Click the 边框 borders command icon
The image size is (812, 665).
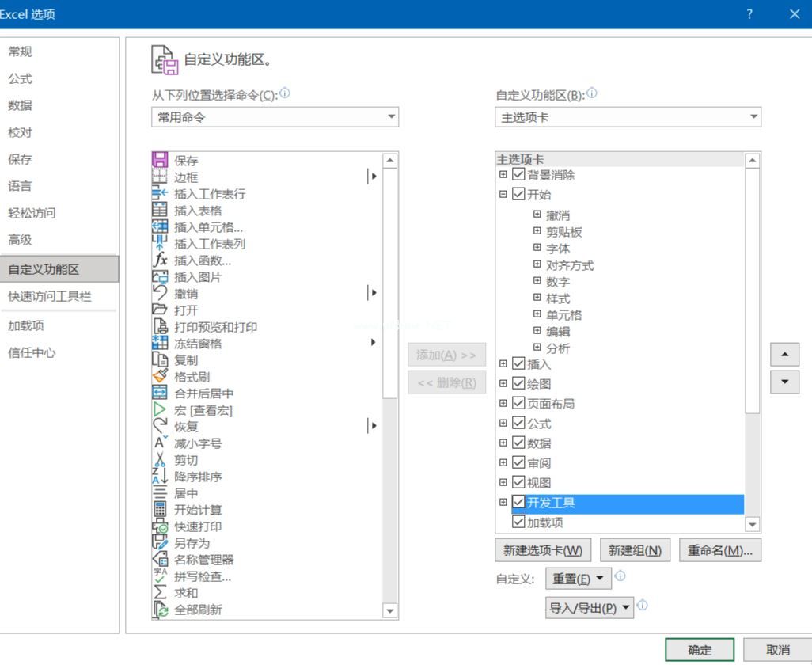coord(160,176)
